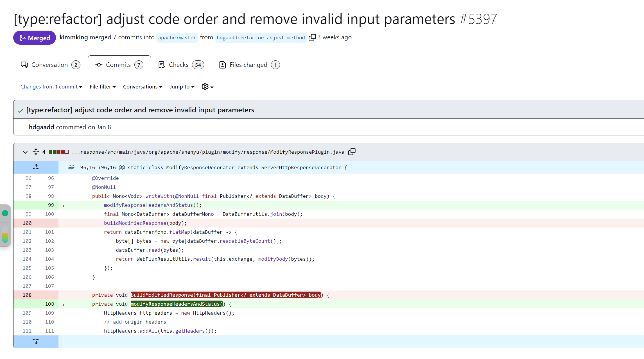Expand hidden lines below line 111

point(36,342)
